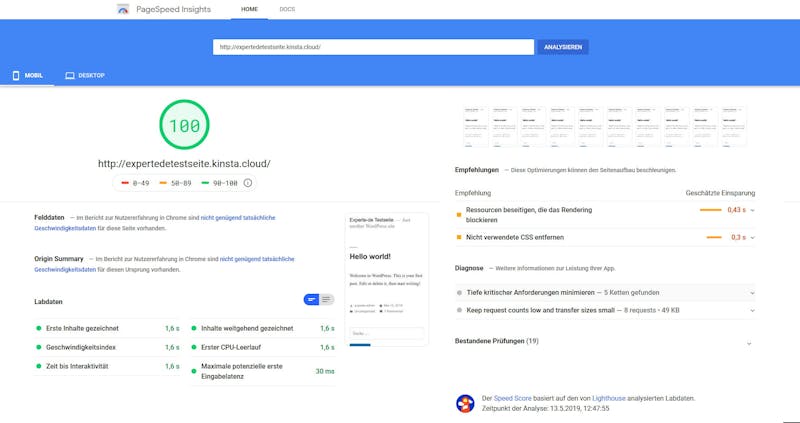Click the 'Zeit bis Interaktivität' metric
The image size is (800, 423).
click(107, 366)
